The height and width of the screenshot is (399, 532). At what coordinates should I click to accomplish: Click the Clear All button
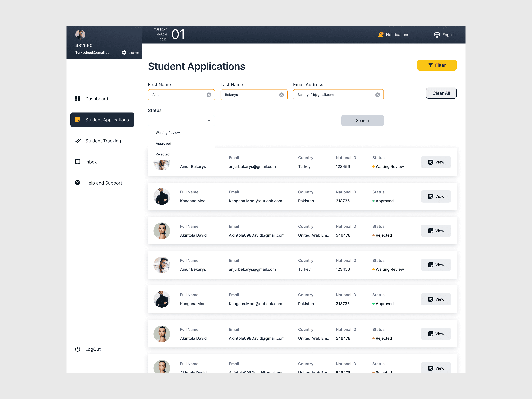441,93
